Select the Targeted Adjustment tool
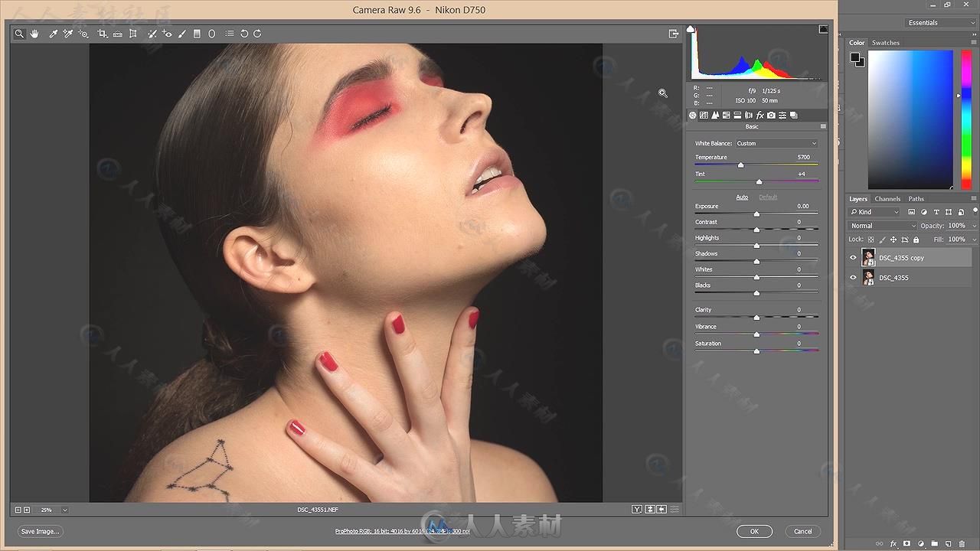This screenshot has height=551, width=980. (83, 34)
